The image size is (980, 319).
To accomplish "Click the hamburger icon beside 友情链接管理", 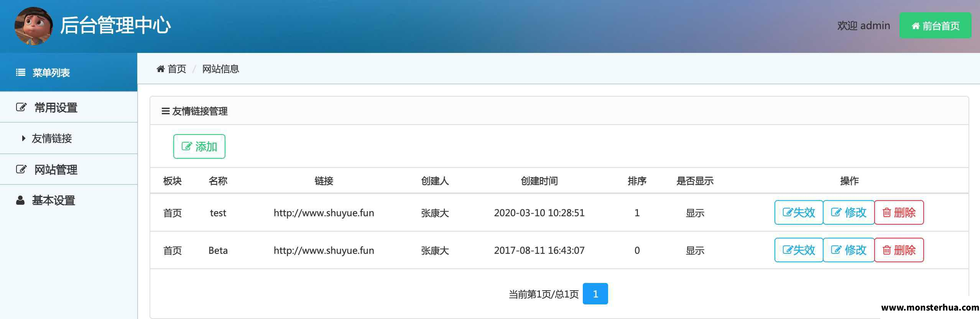I will point(166,111).
